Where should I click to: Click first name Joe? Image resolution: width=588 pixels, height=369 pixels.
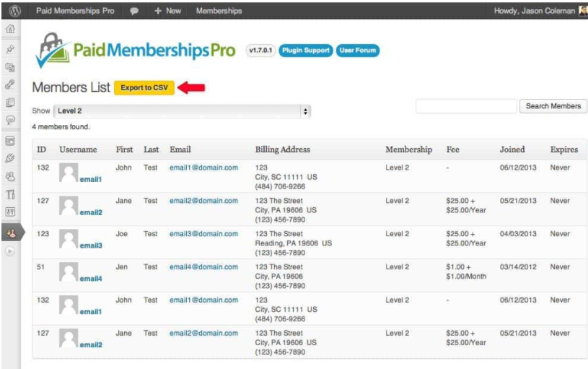coord(121,234)
